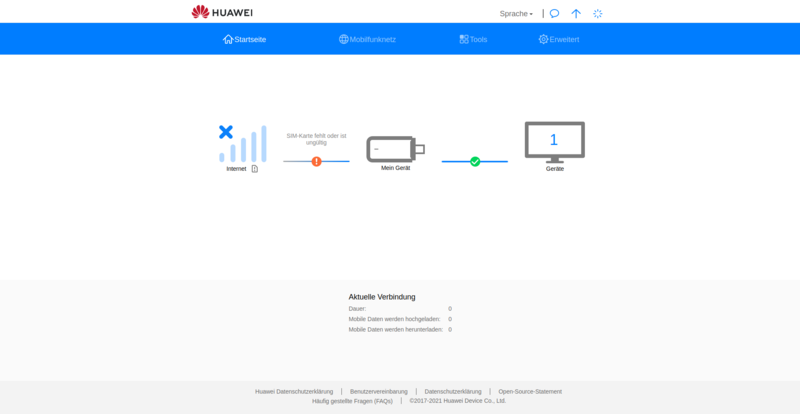Open the SMS message bubble icon

pos(554,14)
